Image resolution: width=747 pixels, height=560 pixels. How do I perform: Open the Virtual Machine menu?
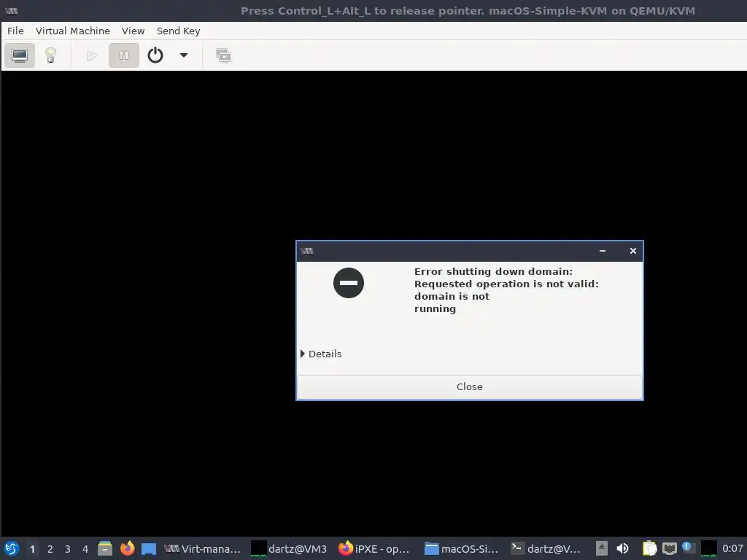pos(72,31)
